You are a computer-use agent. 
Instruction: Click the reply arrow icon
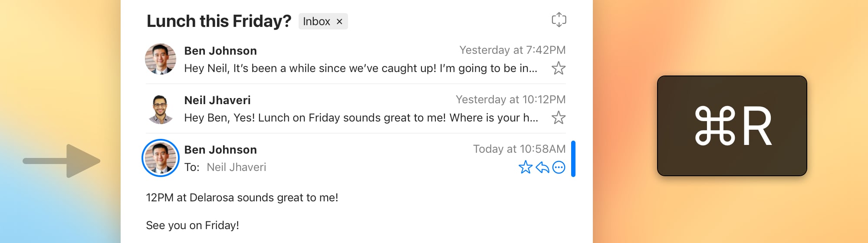click(542, 167)
